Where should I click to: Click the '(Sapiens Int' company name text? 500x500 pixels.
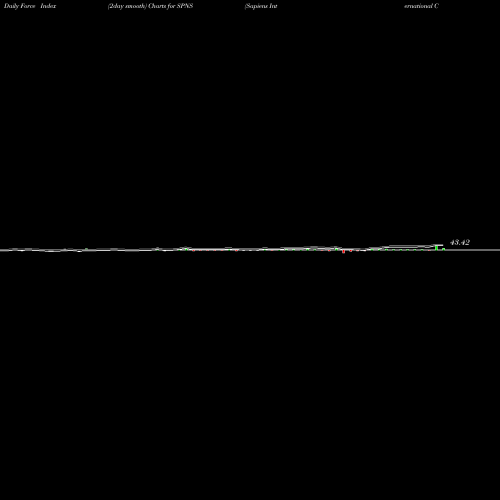pos(261,6)
